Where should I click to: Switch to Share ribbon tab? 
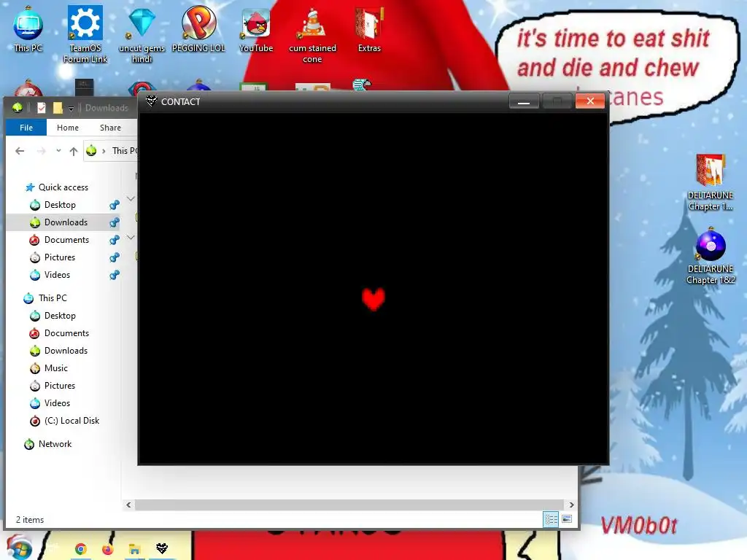tap(110, 128)
